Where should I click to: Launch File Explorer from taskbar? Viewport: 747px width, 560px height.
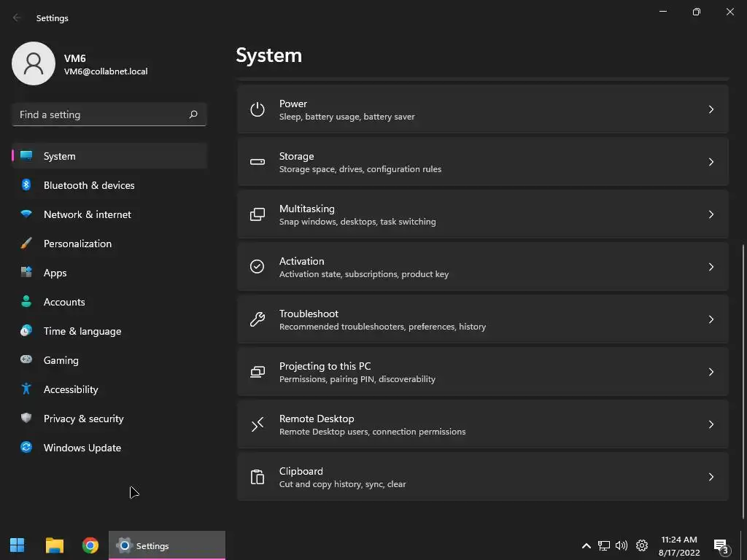[x=54, y=545]
